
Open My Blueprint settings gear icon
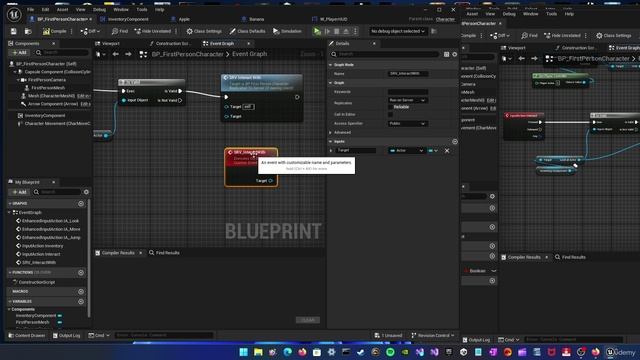click(x=86, y=192)
